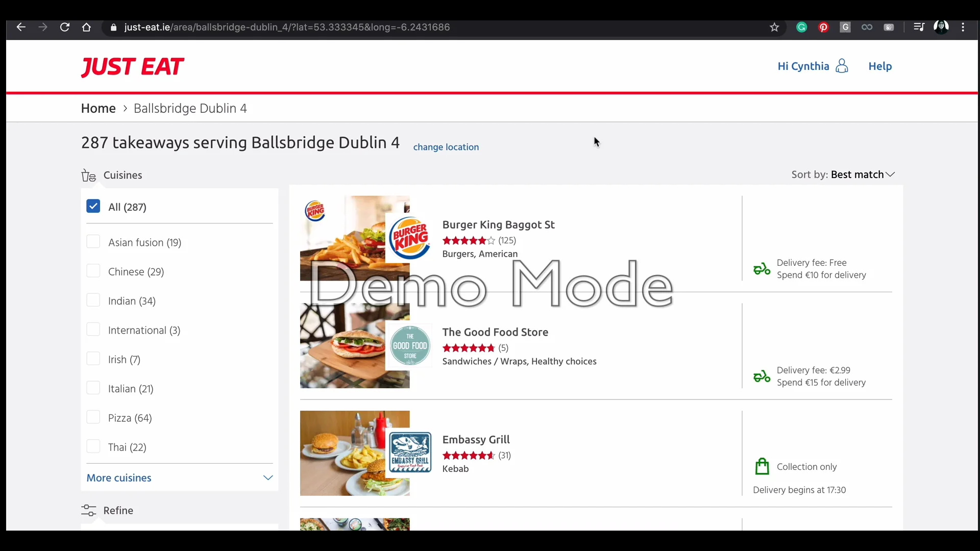This screenshot has height=551, width=980.
Task: Toggle the All cuisines checkbox
Action: point(93,207)
